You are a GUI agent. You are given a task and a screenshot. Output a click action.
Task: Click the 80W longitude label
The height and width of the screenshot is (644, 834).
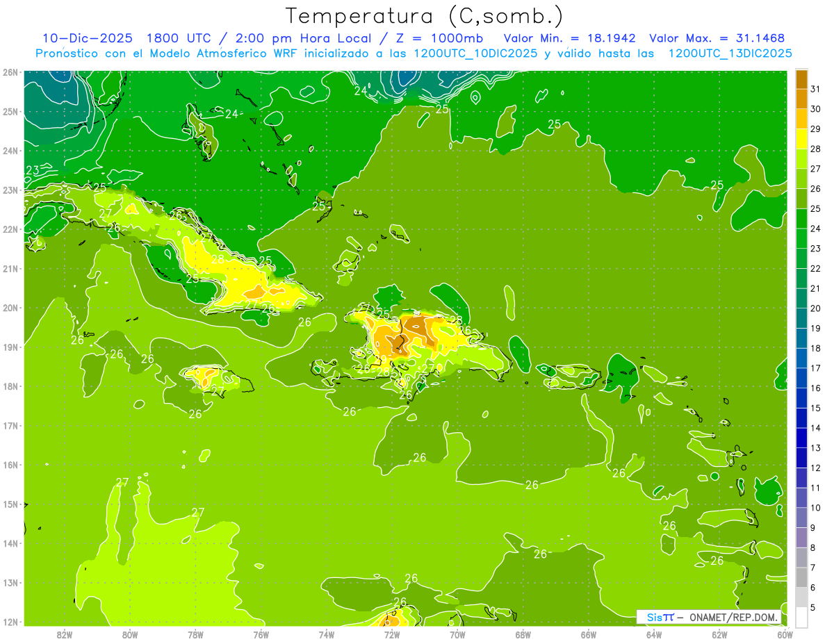(129, 634)
